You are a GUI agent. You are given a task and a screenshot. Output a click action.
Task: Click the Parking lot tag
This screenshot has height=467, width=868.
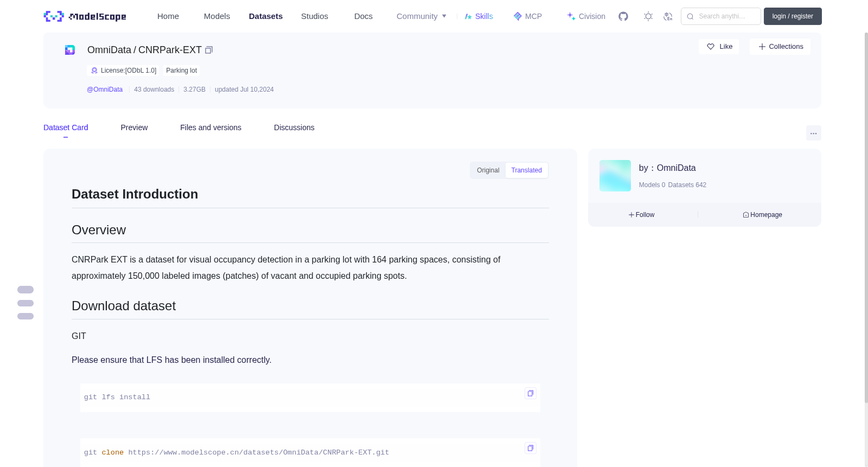(181, 71)
